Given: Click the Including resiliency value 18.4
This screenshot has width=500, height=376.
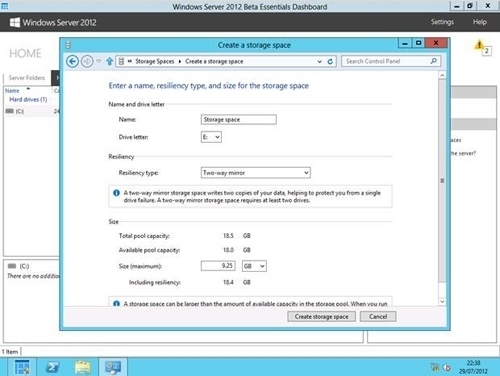Looking at the screenshot, I should (228, 282).
